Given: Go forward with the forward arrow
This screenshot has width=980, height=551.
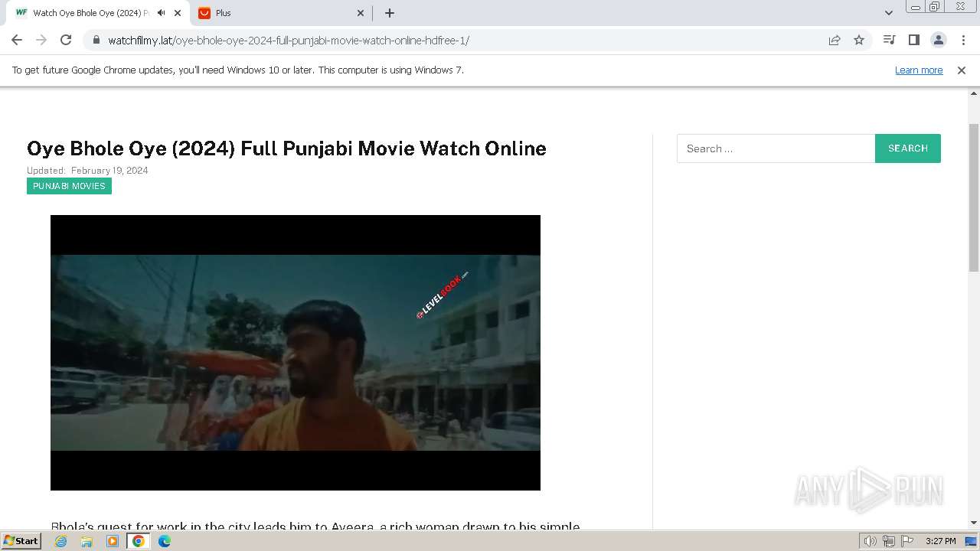Looking at the screenshot, I should coord(41,40).
